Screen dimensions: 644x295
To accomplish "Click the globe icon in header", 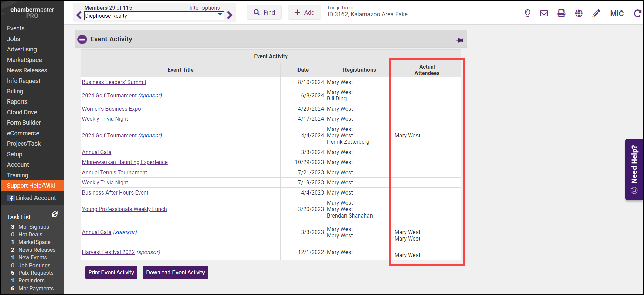I will (579, 14).
